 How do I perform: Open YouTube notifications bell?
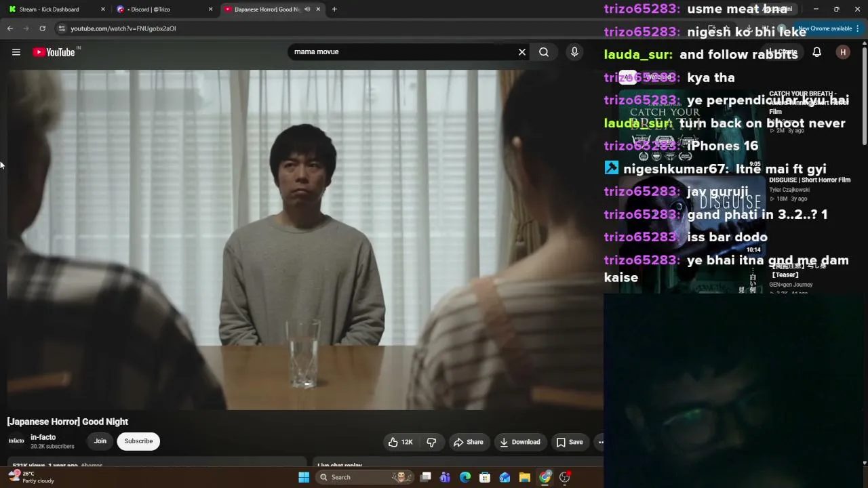click(x=817, y=52)
